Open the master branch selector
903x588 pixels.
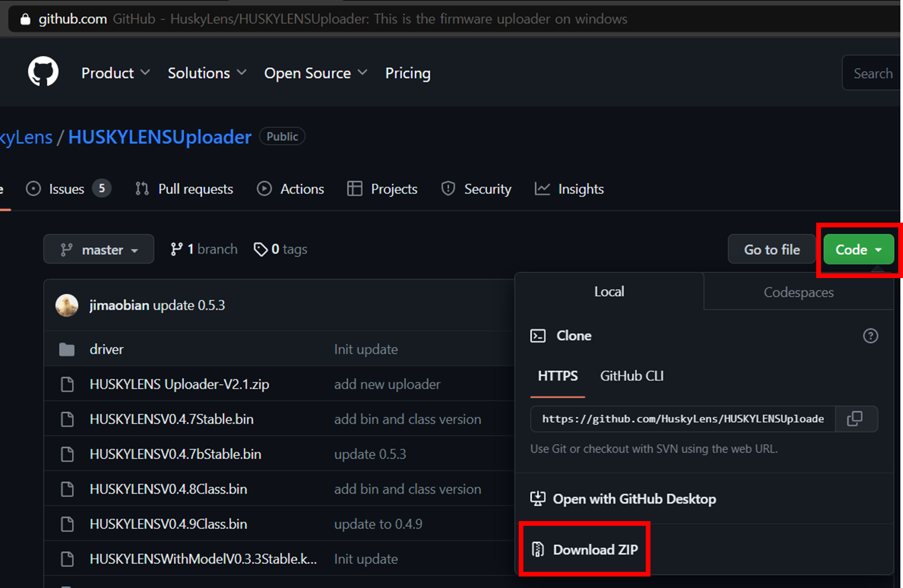(x=99, y=249)
